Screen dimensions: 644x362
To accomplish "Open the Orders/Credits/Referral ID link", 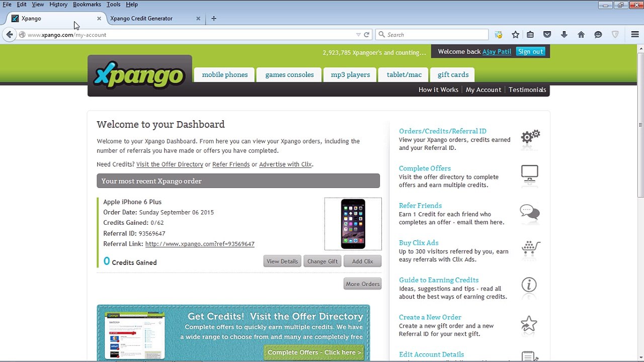I will pos(443,131).
